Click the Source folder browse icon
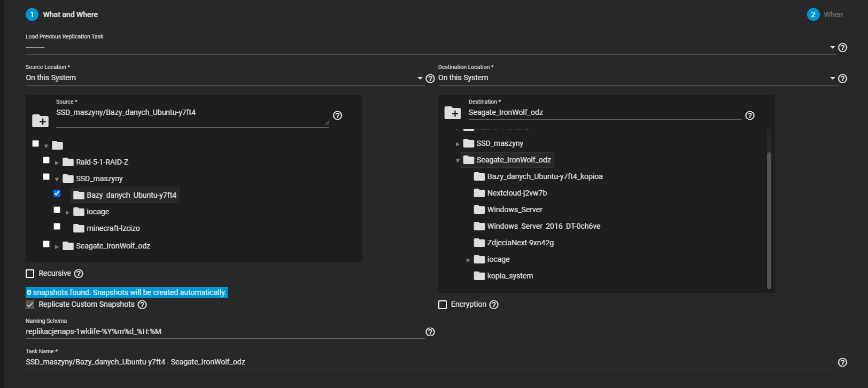 pyautogui.click(x=40, y=121)
